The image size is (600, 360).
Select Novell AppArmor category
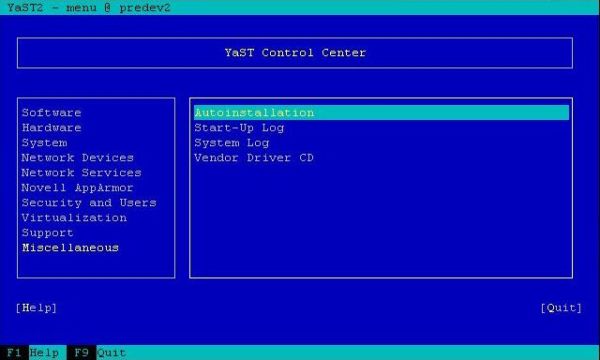(x=78, y=188)
